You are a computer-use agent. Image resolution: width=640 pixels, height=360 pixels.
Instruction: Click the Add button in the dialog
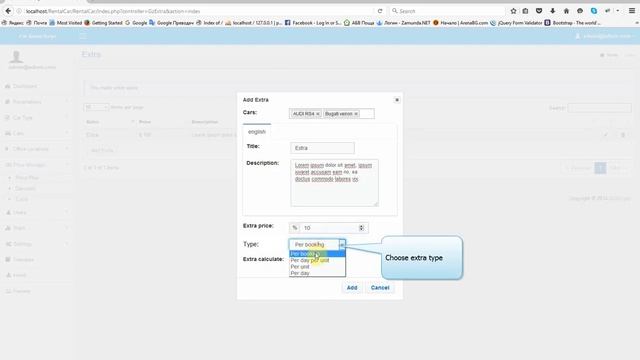coord(352,288)
